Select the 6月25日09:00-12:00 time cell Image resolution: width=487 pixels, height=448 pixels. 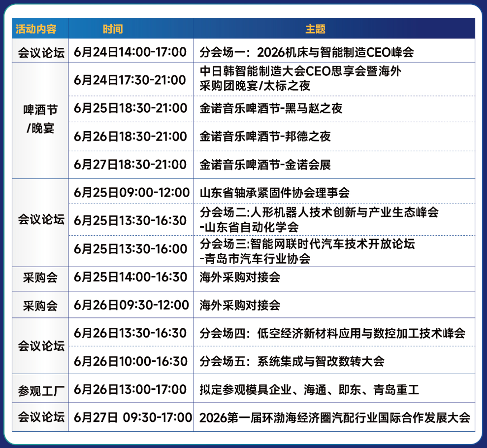(131, 191)
